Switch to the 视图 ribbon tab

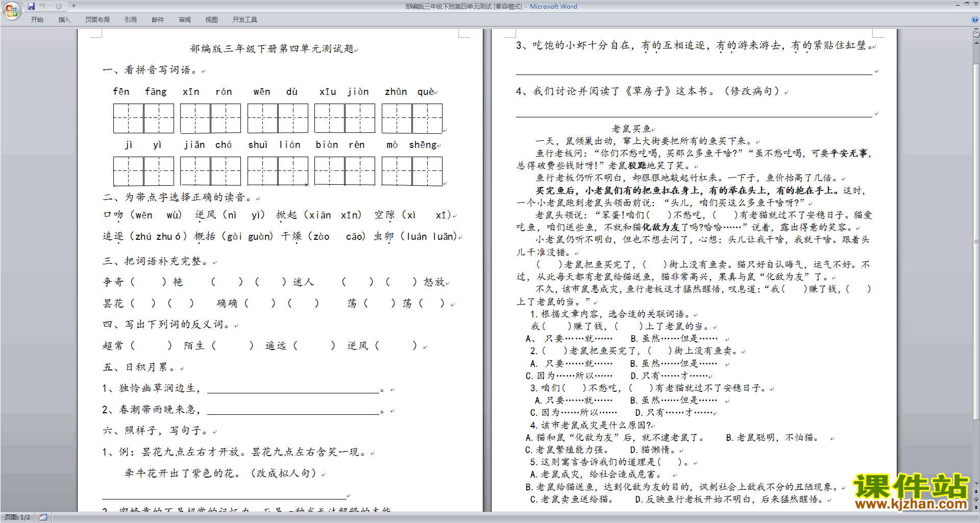coord(212,19)
